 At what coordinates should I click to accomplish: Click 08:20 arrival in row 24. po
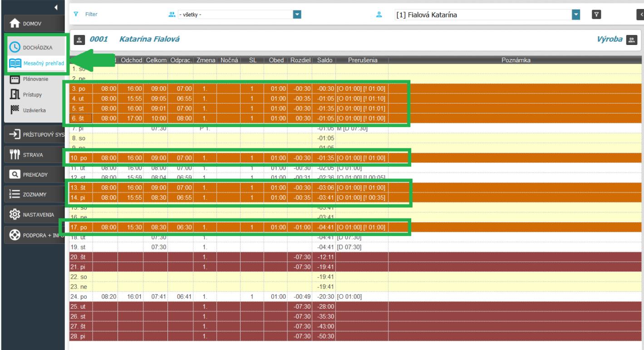coord(109,296)
